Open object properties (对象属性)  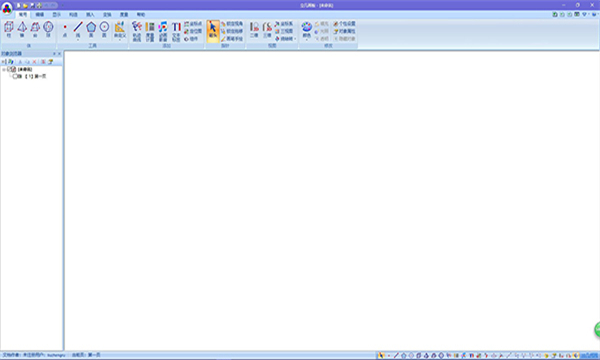[344, 31]
